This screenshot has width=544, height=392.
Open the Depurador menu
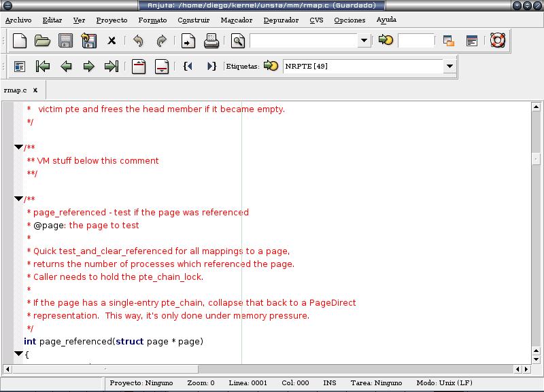[281, 20]
